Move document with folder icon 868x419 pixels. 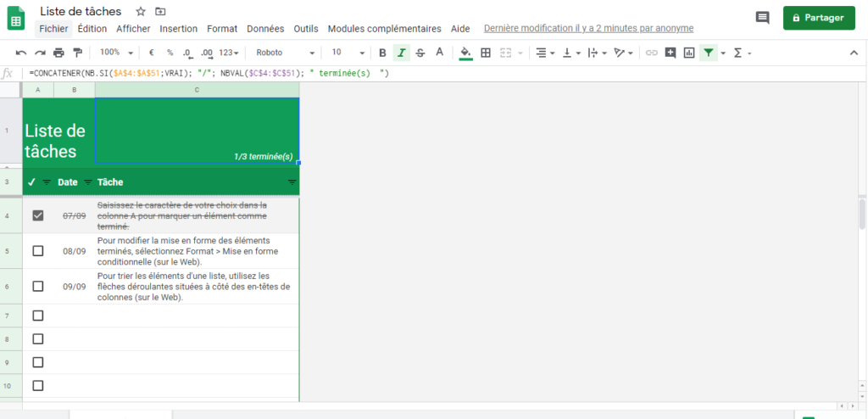tap(160, 12)
